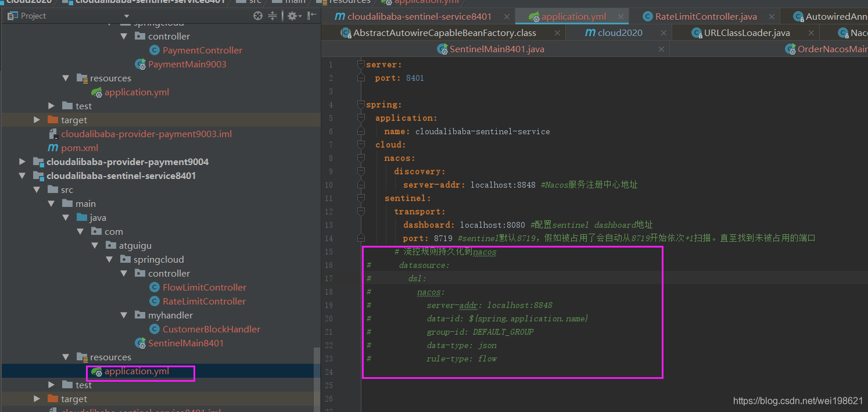The height and width of the screenshot is (412, 868).
Task: Collapse the upper controller package node
Action: [124, 36]
